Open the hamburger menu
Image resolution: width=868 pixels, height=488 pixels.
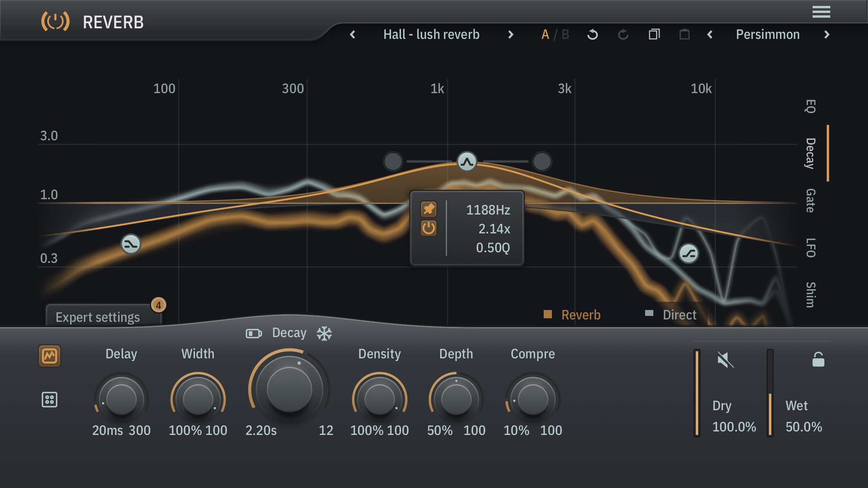(821, 12)
